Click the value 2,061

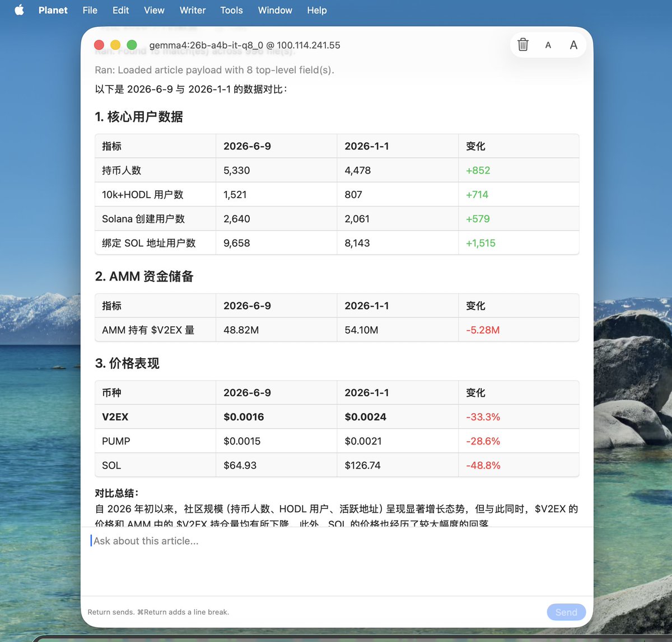(x=357, y=219)
